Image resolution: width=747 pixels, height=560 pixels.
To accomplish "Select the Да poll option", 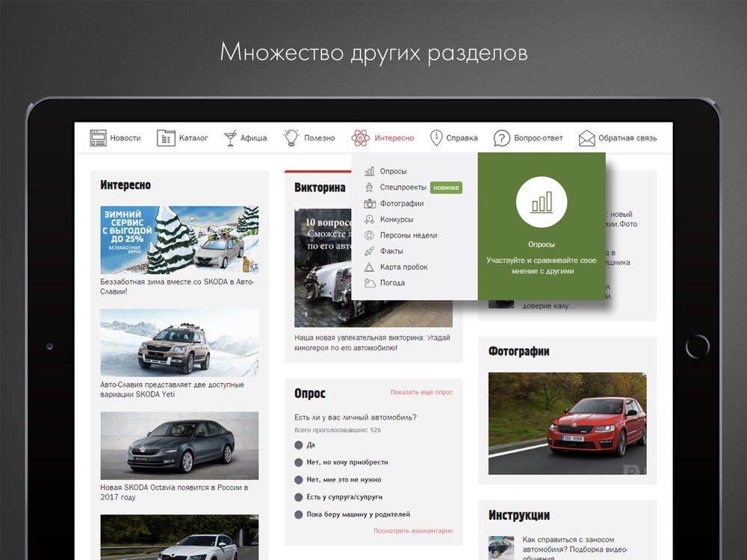I will (299, 445).
